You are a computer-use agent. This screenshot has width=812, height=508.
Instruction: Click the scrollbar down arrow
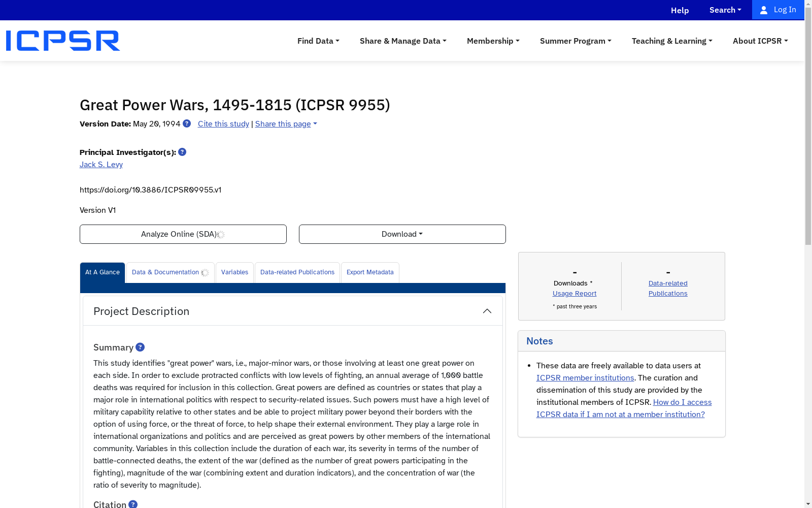click(x=808, y=504)
